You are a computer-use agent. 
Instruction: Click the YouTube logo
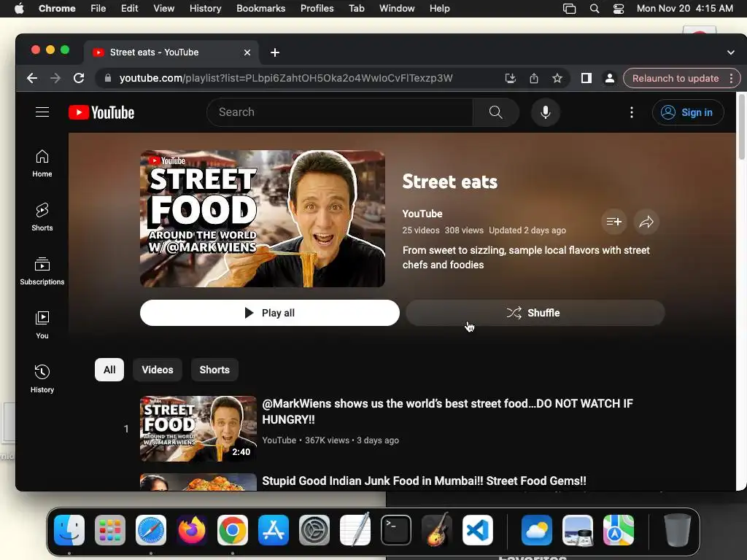(x=101, y=112)
